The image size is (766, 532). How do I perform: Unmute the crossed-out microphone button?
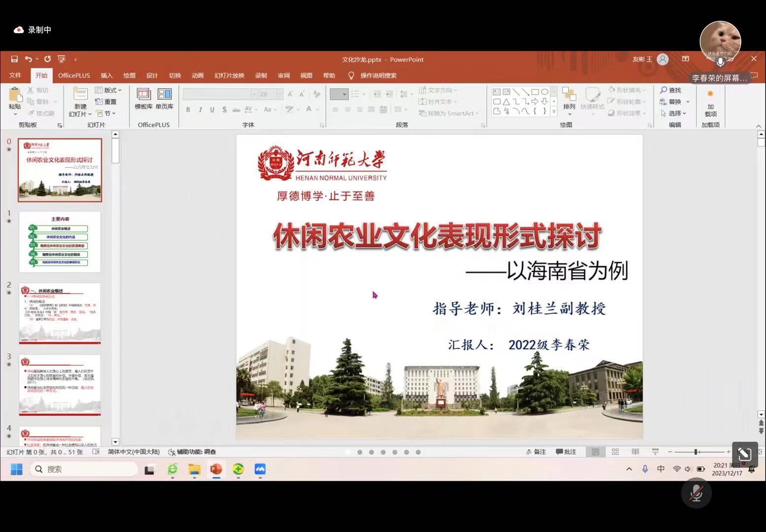[696, 493]
